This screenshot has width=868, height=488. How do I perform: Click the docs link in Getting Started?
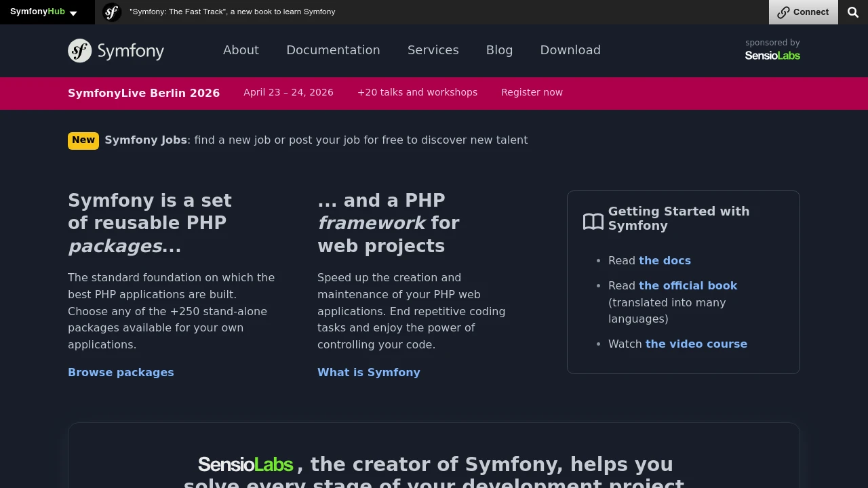click(x=665, y=260)
